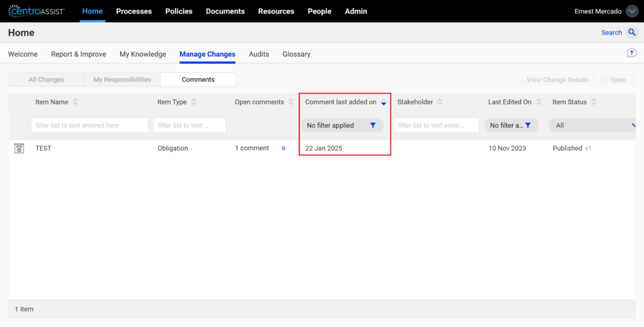Show the My Responsibilities view

point(122,79)
